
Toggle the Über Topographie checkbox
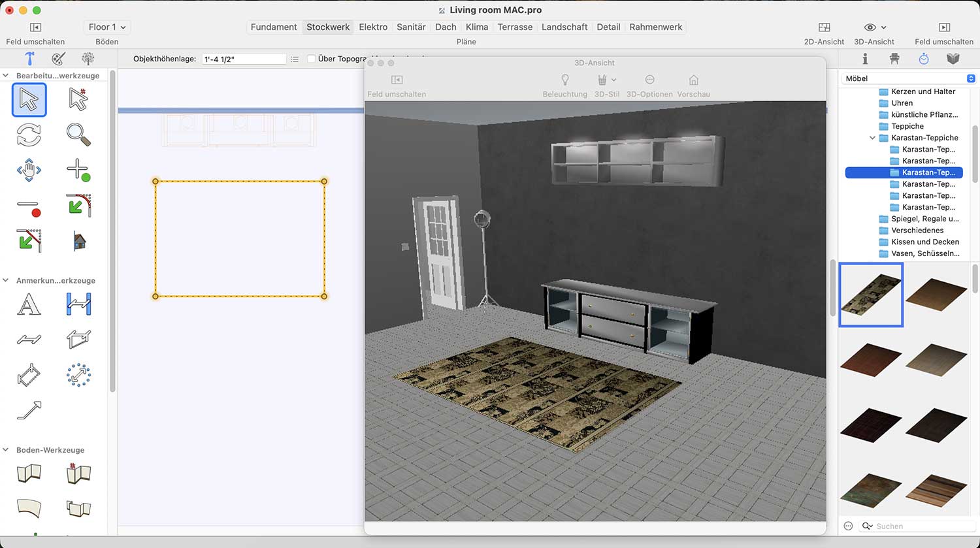point(312,59)
